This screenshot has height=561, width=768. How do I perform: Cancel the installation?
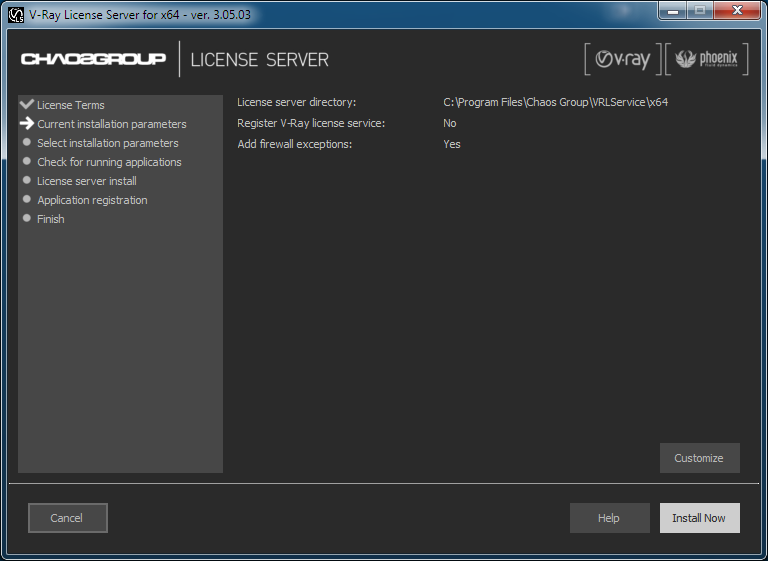67,518
